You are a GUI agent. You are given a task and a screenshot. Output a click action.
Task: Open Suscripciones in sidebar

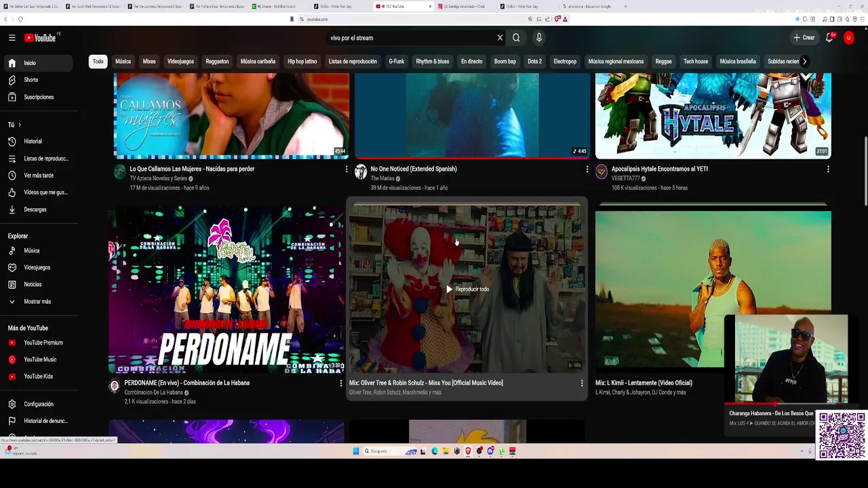39,97
